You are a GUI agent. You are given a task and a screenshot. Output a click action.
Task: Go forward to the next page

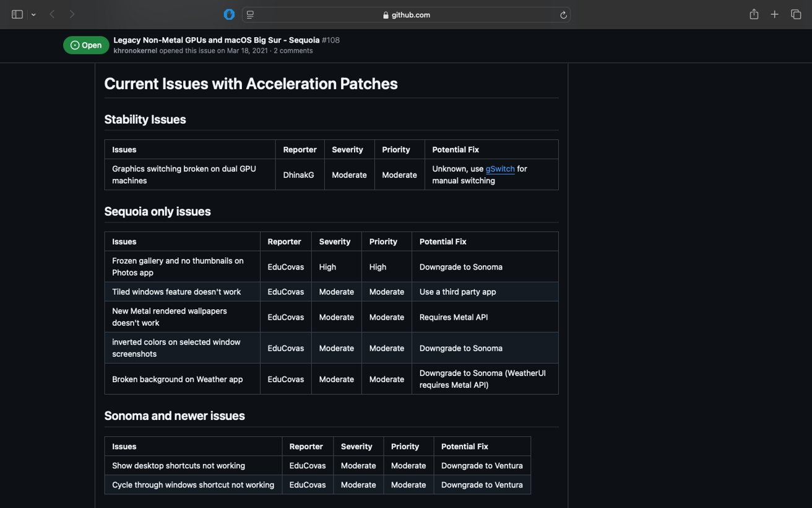coord(72,14)
